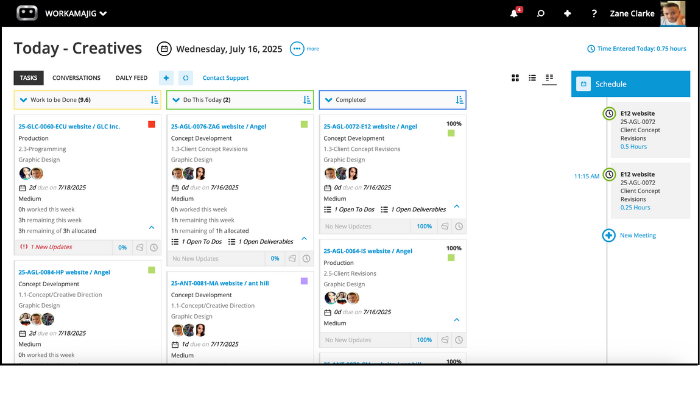The width and height of the screenshot is (700, 405).
Task: Open the search magnifier in top bar
Action: (541, 13)
